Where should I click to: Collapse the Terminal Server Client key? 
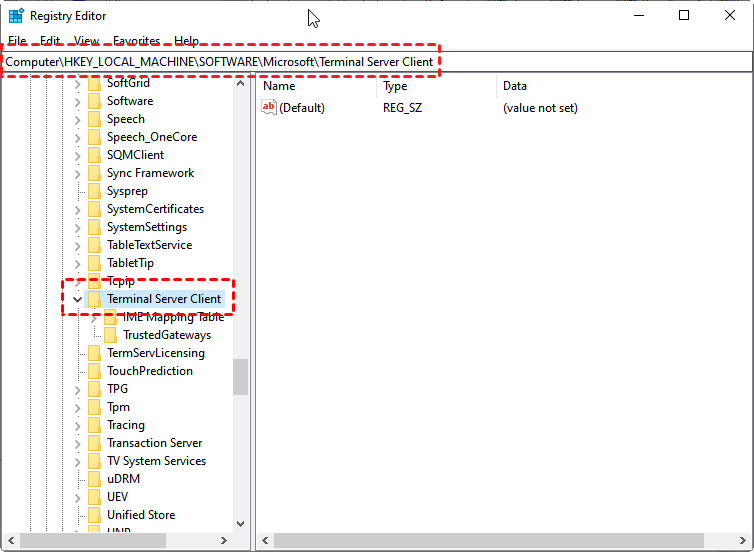coord(77,300)
